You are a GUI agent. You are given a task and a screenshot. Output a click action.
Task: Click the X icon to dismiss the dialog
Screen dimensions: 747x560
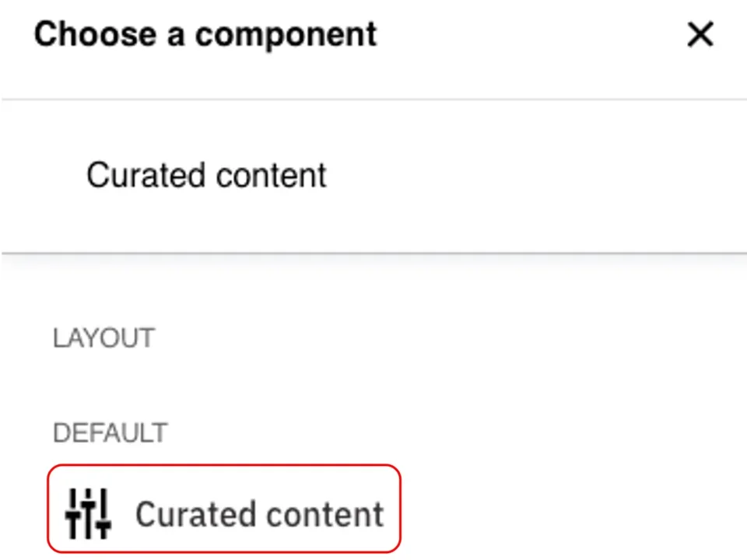pos(700,34)
